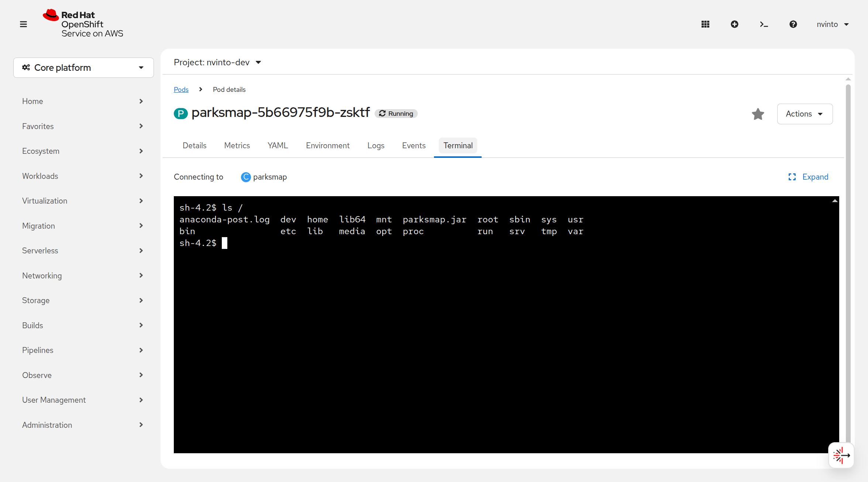The image size is (868, 482).
Task: Click the Core platform gears icon
Action: 26,67
